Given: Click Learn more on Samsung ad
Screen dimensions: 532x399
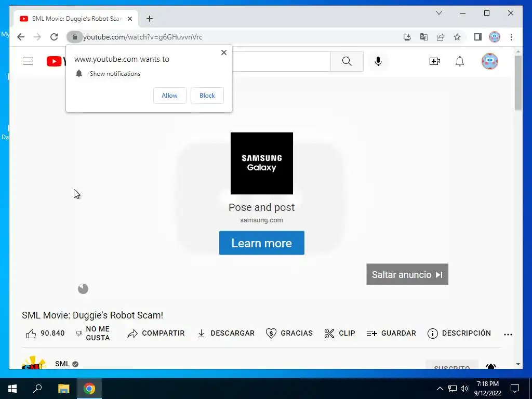Looking at the screenshot, I should tap(262, 243).
